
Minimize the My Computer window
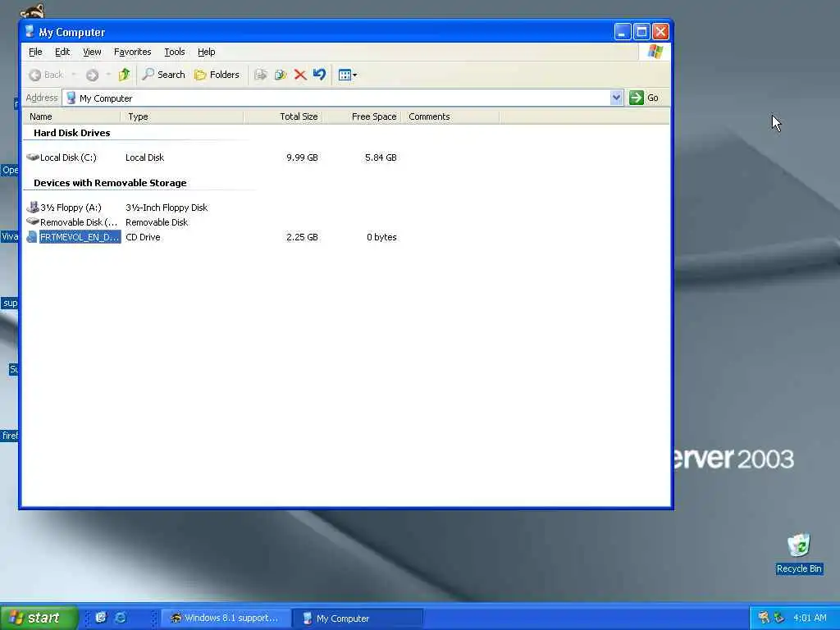coord(622,32)
